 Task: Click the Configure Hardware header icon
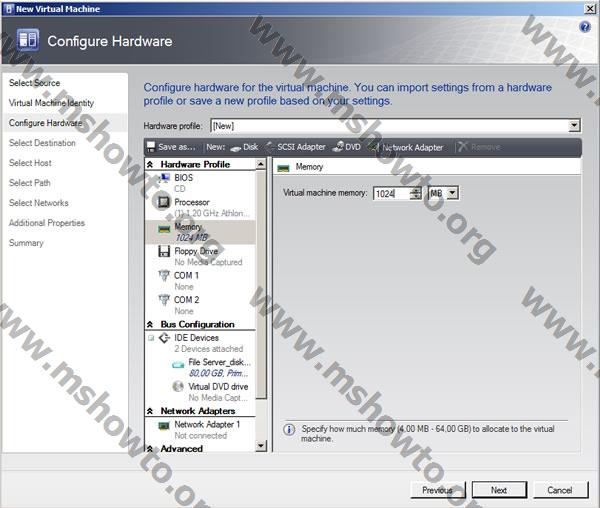click(28, 40)
